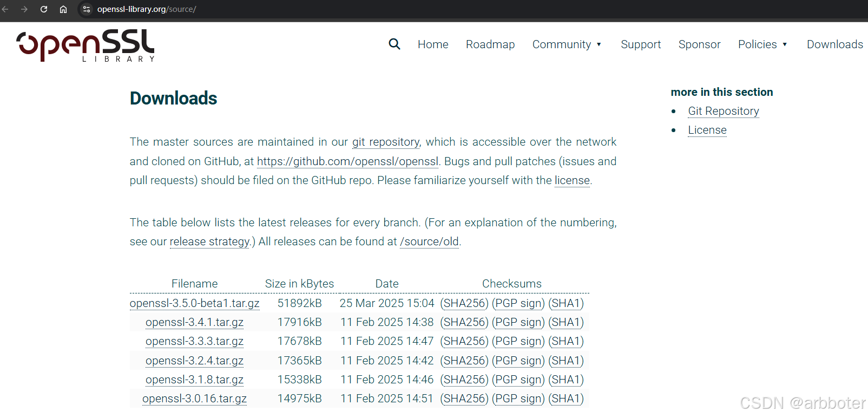Select the '17916kB' size cell
This screenshot has height=418, width=868.
click(300, 322)
